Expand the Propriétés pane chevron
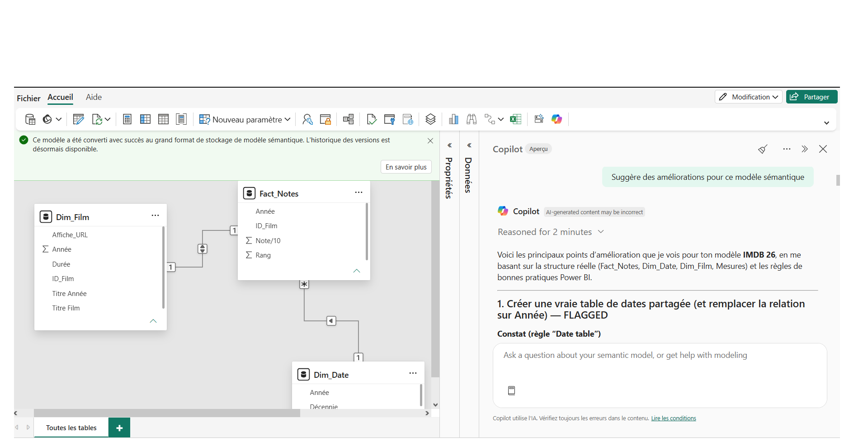 pyautogui.click(x=449, y=146)
